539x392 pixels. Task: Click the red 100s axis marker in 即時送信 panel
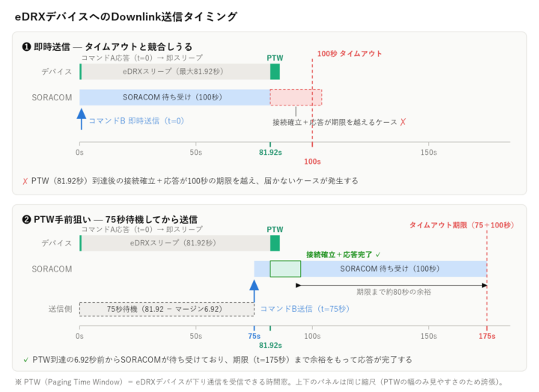point(312,162)
